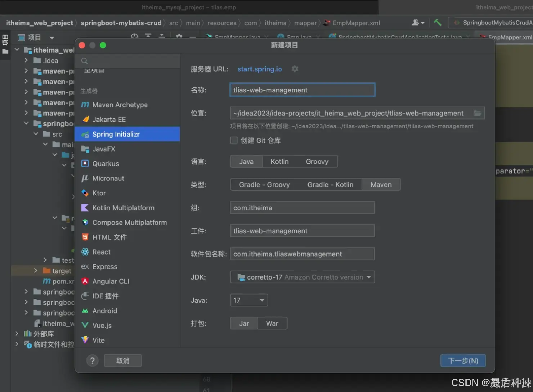Select Android generator
Image resolution: width=533 pixels, height=392 pixels.
pos(127,311)
